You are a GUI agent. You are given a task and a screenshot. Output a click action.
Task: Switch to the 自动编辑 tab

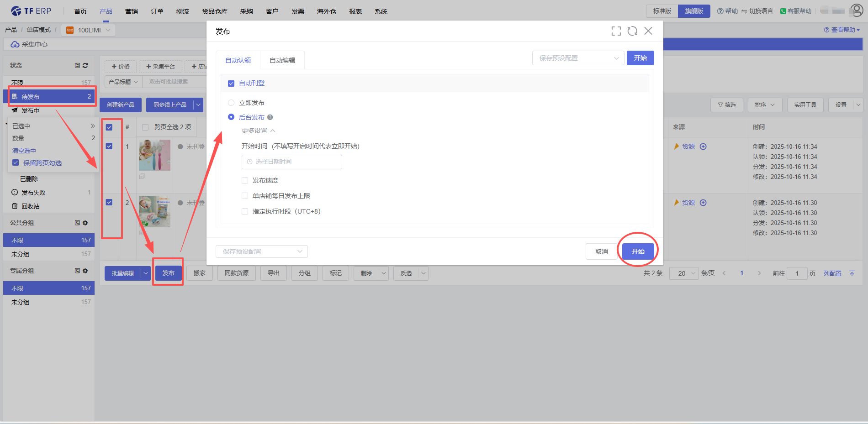pos(282,60)
